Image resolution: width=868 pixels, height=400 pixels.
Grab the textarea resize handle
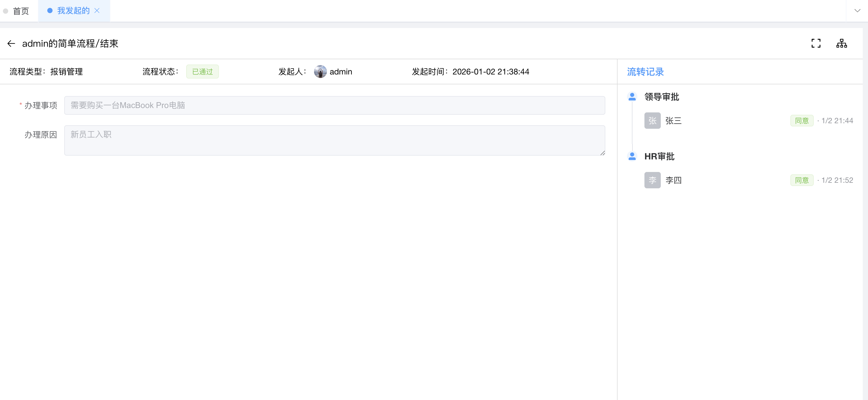(x=602, y=153)
